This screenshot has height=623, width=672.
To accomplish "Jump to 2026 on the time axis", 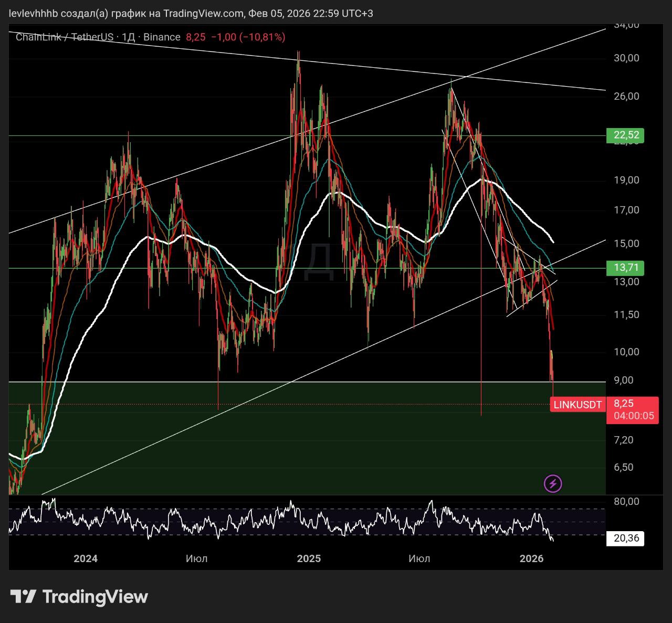I will tap(532, 558).
